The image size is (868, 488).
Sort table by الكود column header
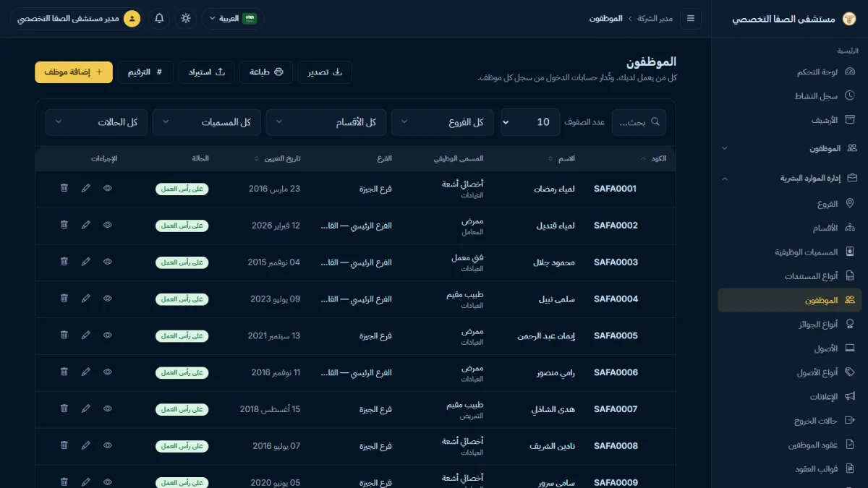653,158
